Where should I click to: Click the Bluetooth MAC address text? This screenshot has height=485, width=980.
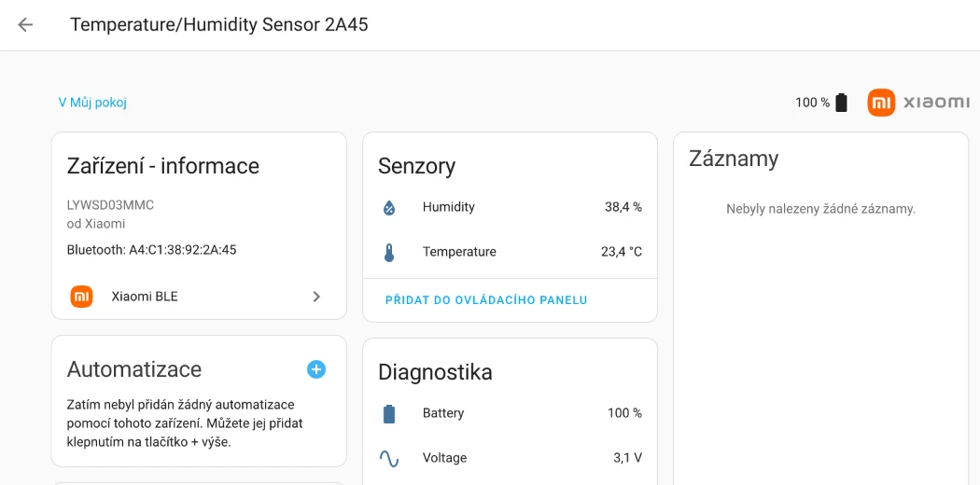coord(151,250)
